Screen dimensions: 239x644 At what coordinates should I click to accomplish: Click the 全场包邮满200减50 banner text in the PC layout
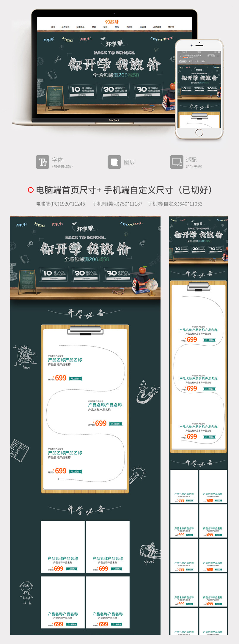coord(87,259)
